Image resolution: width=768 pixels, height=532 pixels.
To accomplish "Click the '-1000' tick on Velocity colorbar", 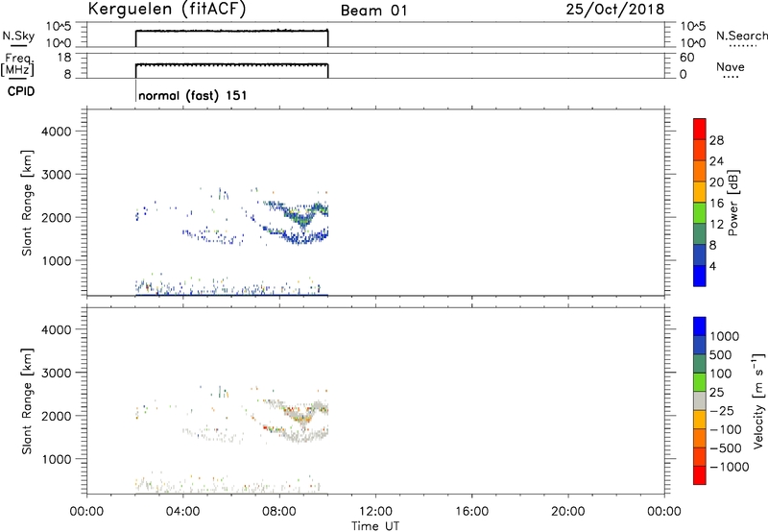I will (730, 467).
